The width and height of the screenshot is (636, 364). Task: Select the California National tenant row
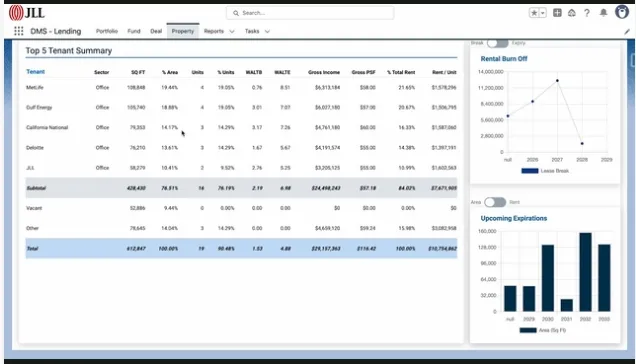tap(241, 127)
